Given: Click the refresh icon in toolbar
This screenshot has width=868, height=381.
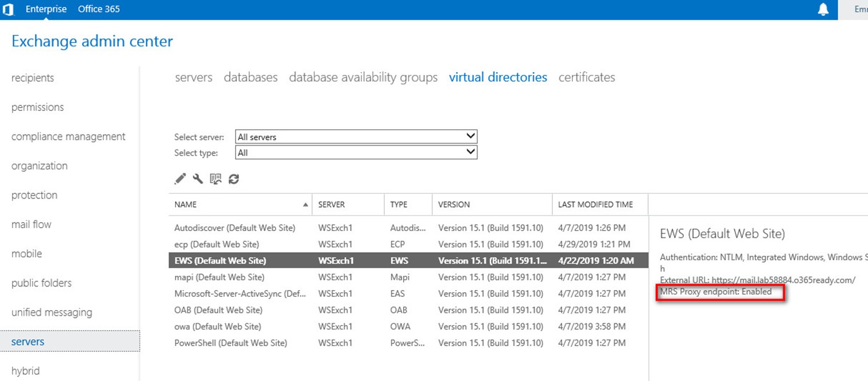Looking at the screenshot, I should tap(233, 179).
